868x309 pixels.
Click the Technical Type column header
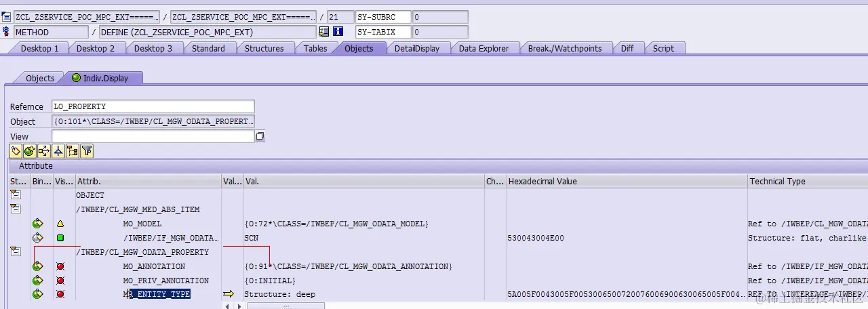pos(807,181)
